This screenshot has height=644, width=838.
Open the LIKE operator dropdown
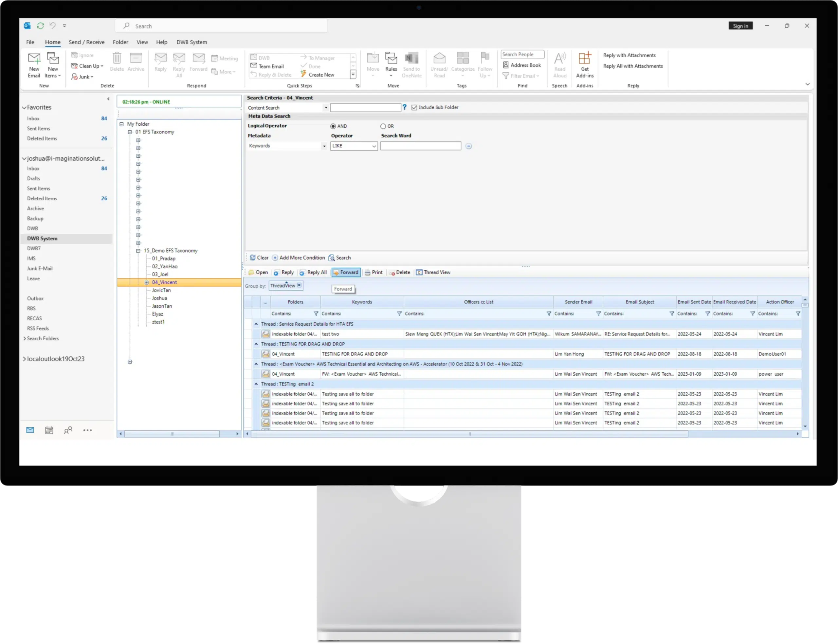tap(374, 146)
